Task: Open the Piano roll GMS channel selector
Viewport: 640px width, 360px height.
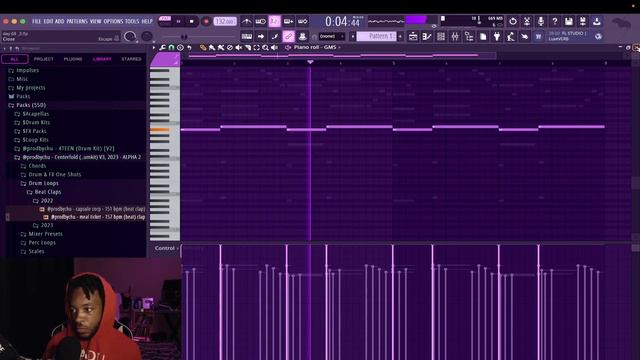Action: point(317,47)
